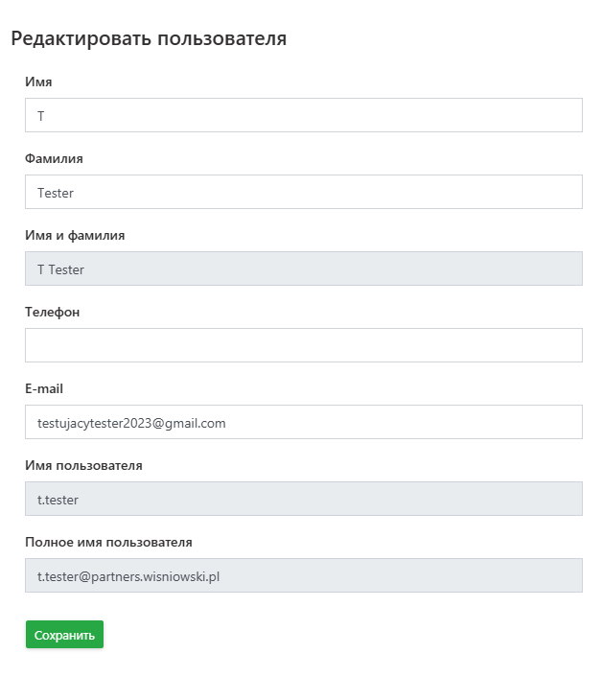Click the Редактировать пользователя heading
Image resolution: width=602 pixels, height=700 pixels.
149,39
